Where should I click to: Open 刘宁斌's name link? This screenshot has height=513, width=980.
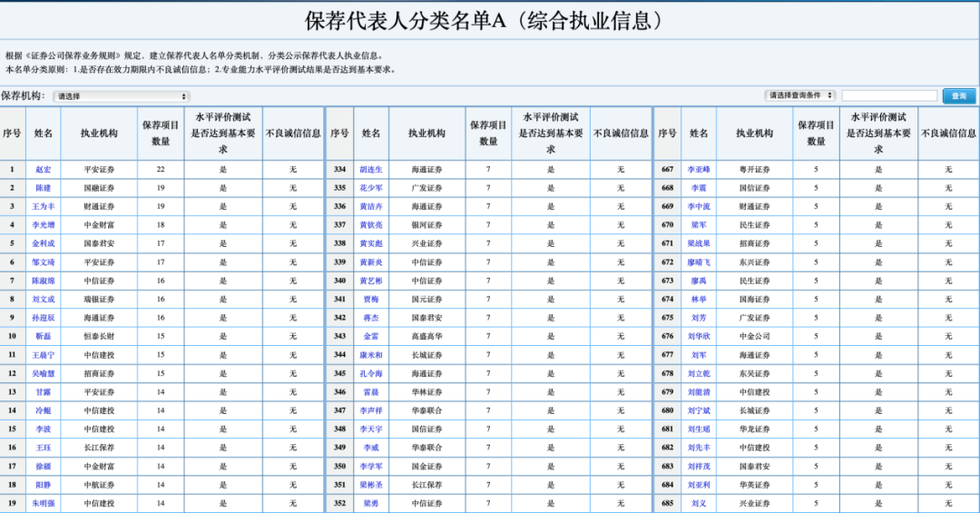click(x=699, y=410)
